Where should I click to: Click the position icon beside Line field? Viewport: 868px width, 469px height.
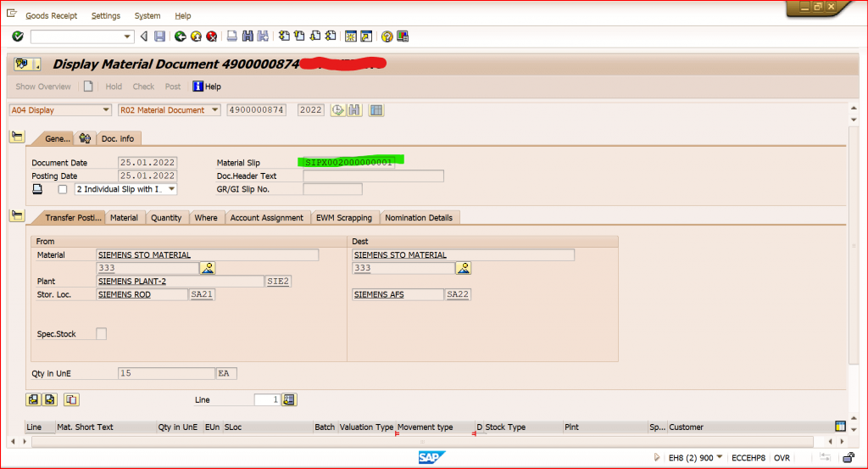(289, 399)
